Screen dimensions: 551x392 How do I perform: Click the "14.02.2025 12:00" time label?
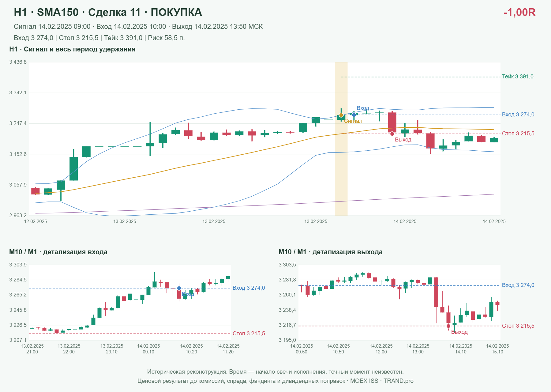[381, 349]
